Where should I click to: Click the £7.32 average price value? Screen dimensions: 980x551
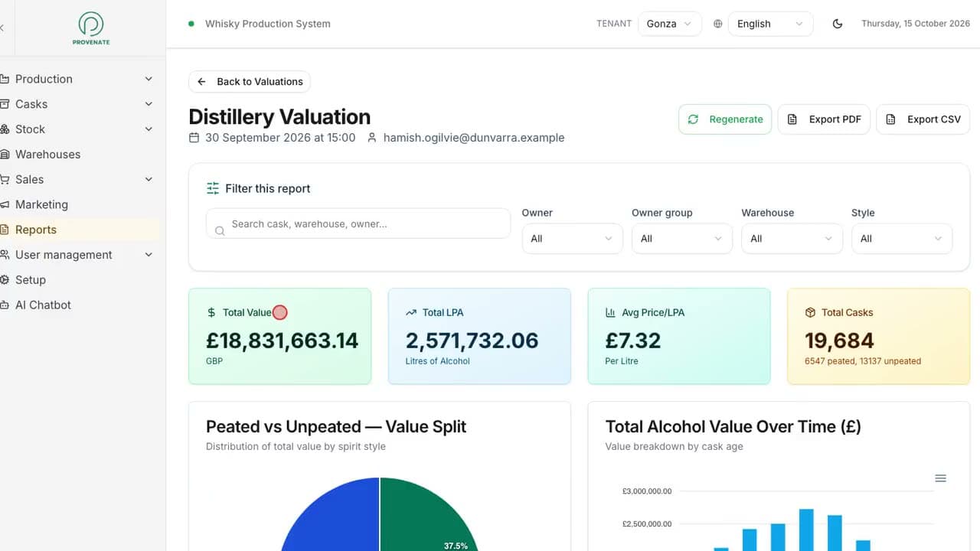633,341
